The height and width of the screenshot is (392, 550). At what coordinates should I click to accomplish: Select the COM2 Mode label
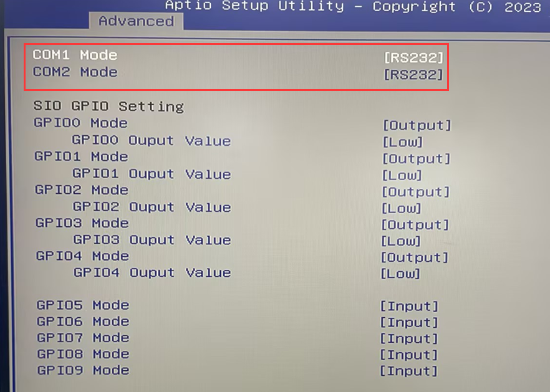coord(75,72)
